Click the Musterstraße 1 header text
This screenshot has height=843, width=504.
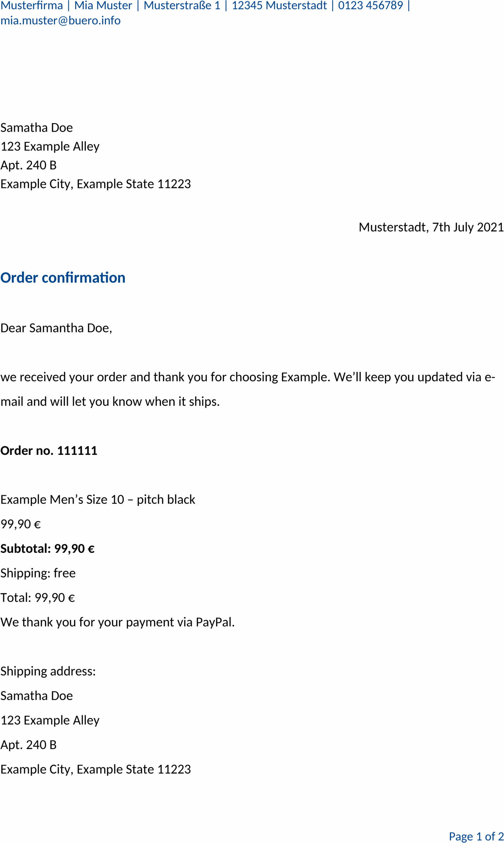click(182, 6)
